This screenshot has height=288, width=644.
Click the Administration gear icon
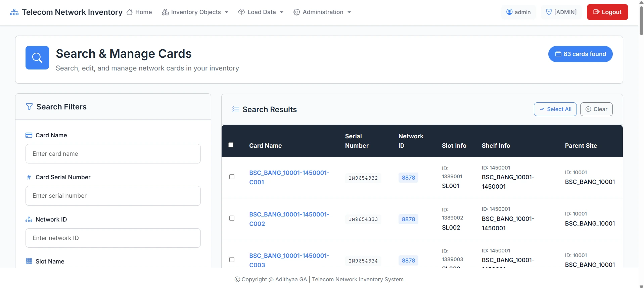pyautogui.click(x=296, y=12)
